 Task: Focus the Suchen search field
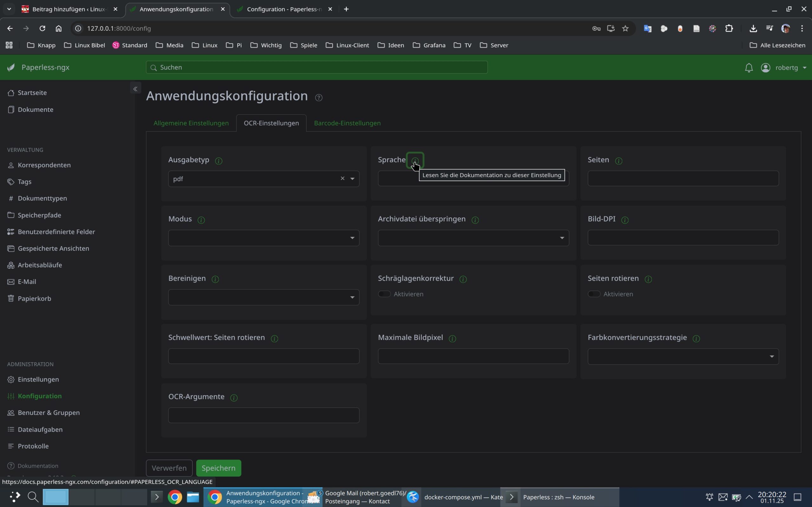point(317,67)
